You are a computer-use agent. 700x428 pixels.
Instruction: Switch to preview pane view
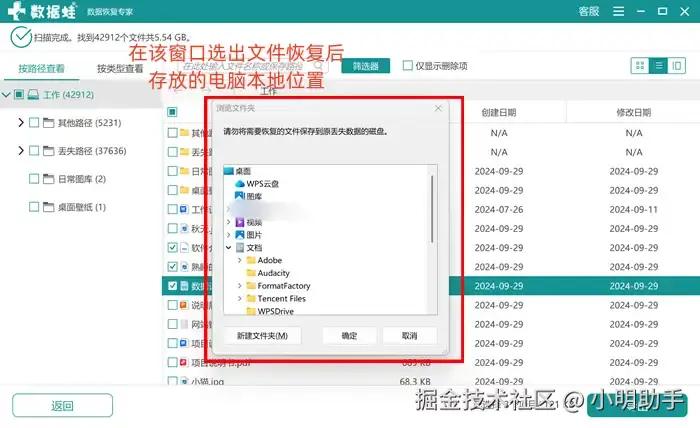(x=676, y=66)
